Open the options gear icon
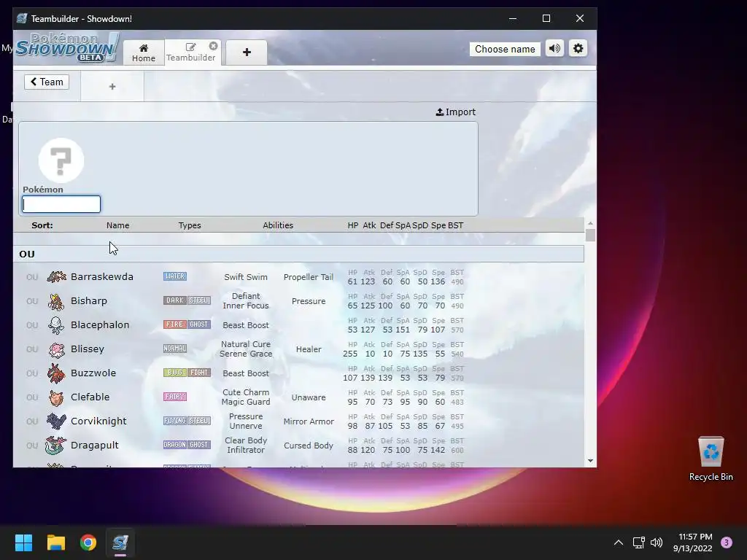Viewport: 747px width, 560px height. click(x=578, y=49)
